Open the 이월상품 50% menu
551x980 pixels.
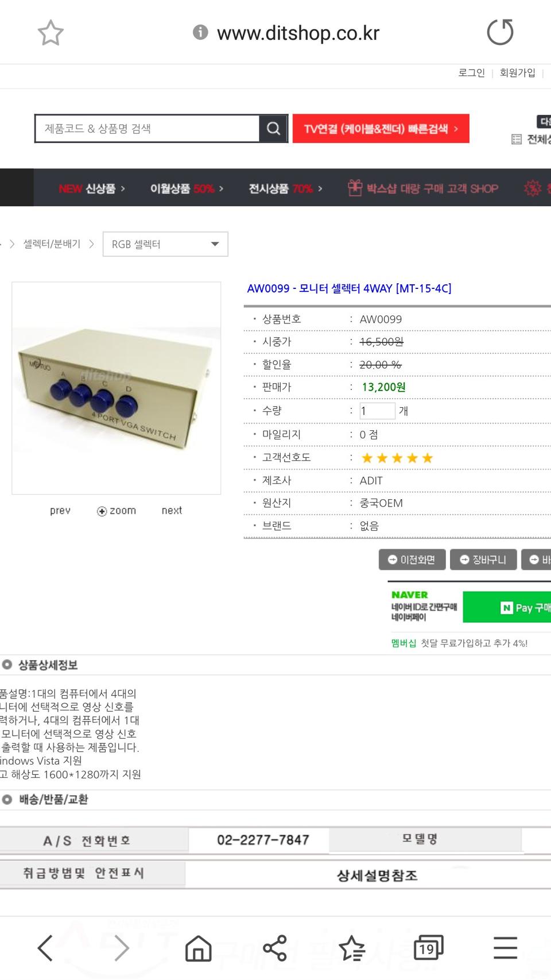(x=187, y=188)
